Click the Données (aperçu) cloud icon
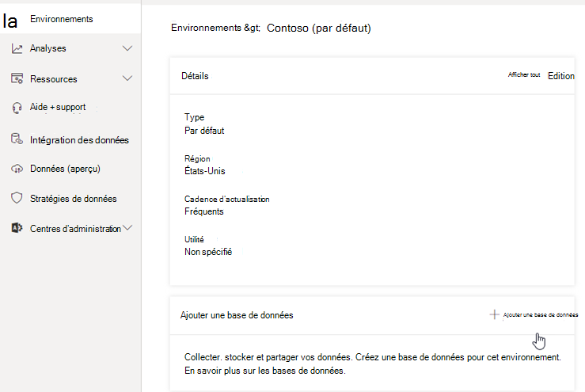This screenshot has width=585, height=392. point(17,169)
